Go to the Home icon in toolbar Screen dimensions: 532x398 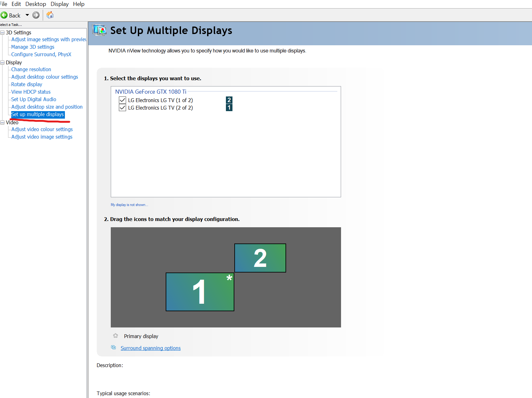50,15
